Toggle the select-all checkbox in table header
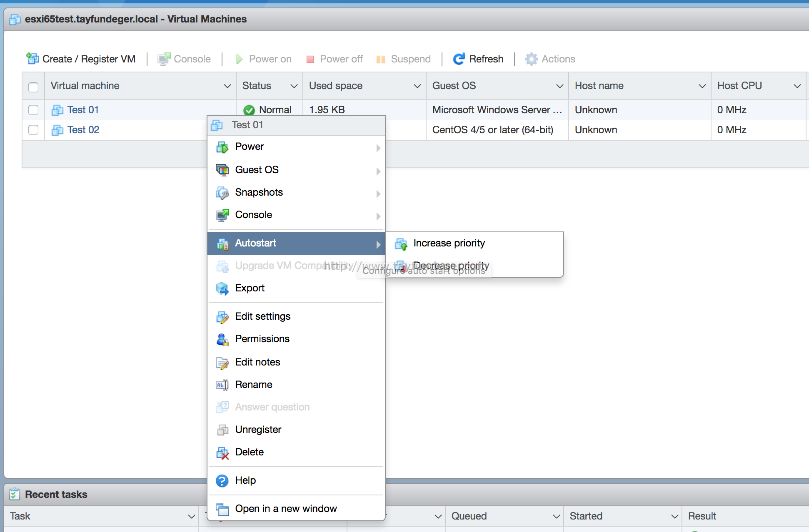The image size is (809, 532). pos(33,87)
